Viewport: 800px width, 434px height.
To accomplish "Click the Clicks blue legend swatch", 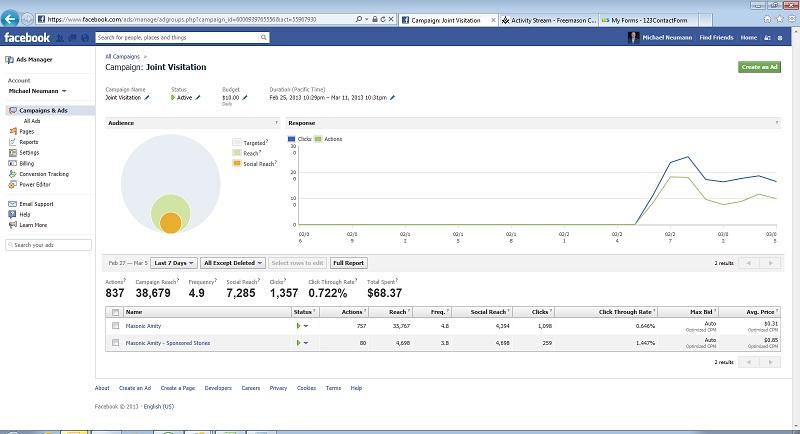I will tap(291, 139).
